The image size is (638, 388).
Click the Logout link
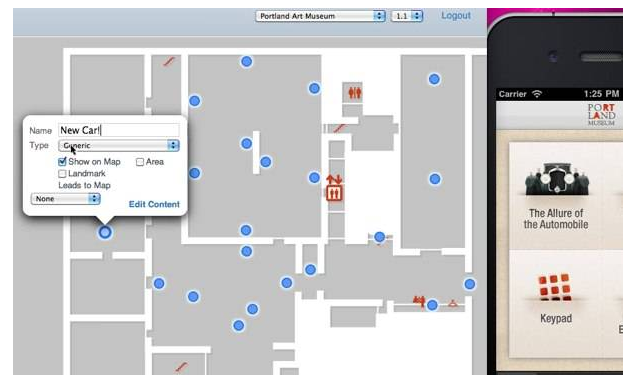tap(456, 15)
